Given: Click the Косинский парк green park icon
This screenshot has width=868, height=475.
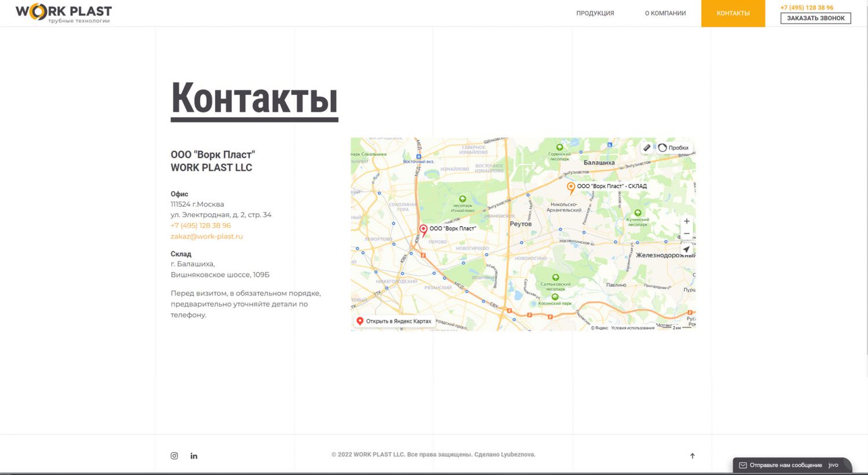Looking at the screenshot, I should pos(555,297).
